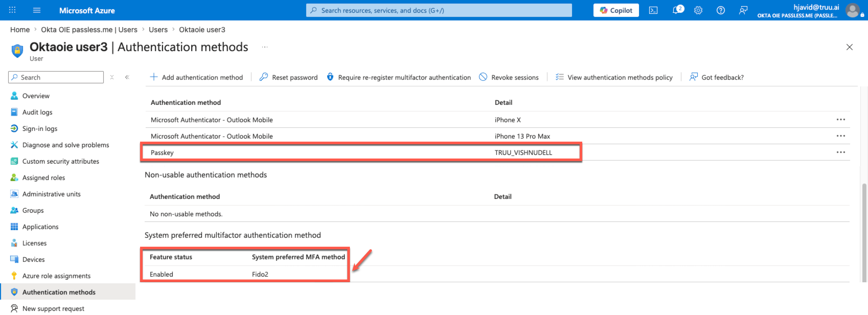Image resolution: width=868 pixels, height=315 pixels.
Task: Open Overview in the side menu
Action: (x=36, y=96)
